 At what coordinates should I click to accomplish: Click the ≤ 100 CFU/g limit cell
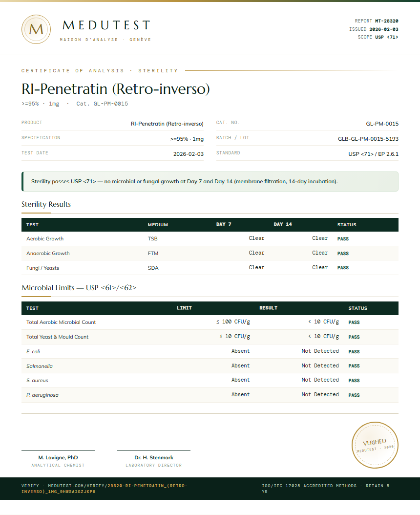tap(233, 322)
